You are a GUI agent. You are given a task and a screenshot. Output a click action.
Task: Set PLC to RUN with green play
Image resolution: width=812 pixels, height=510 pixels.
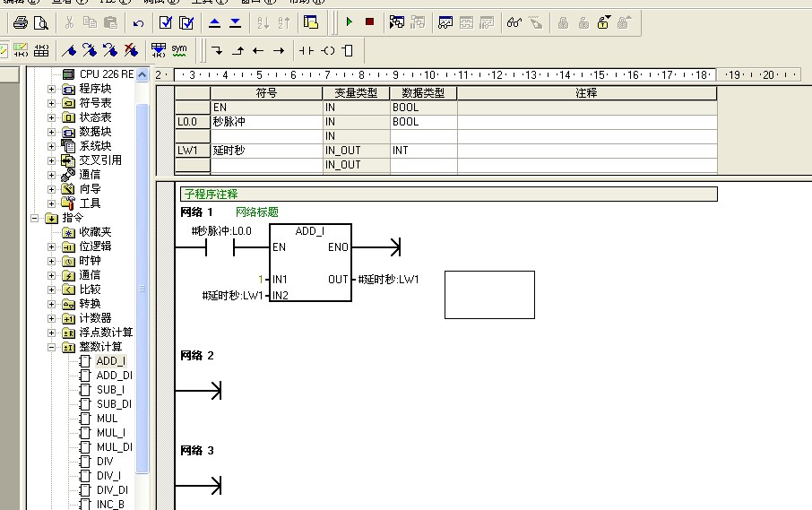click(349, 22)
